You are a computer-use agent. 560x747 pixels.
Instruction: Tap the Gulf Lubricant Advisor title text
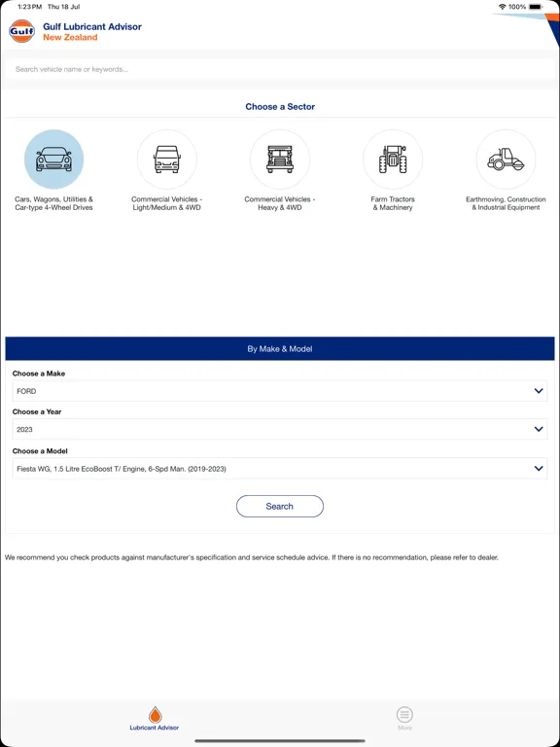pyautogui.click(x=92, y=26)
